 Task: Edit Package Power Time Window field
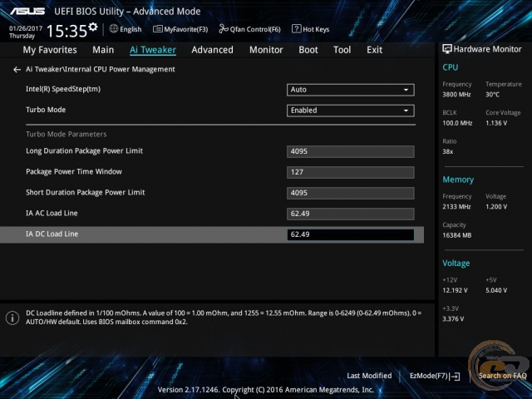(x=351, y=172)
